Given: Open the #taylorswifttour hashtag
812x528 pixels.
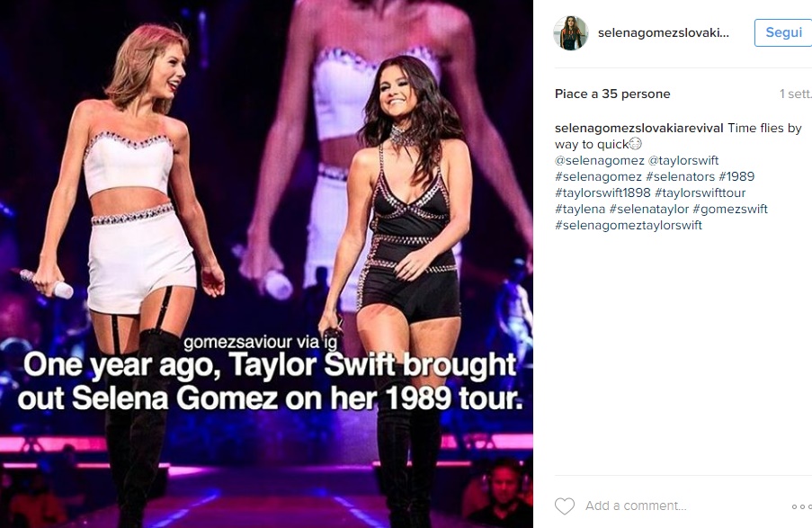Looking at the screenshot, I should (x=700, y=192).
